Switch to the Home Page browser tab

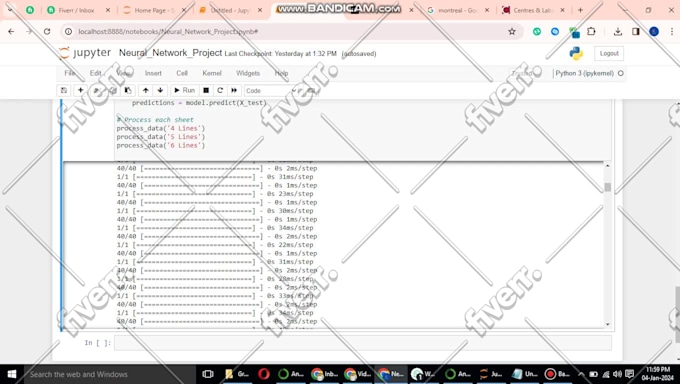tap(150, 10)
